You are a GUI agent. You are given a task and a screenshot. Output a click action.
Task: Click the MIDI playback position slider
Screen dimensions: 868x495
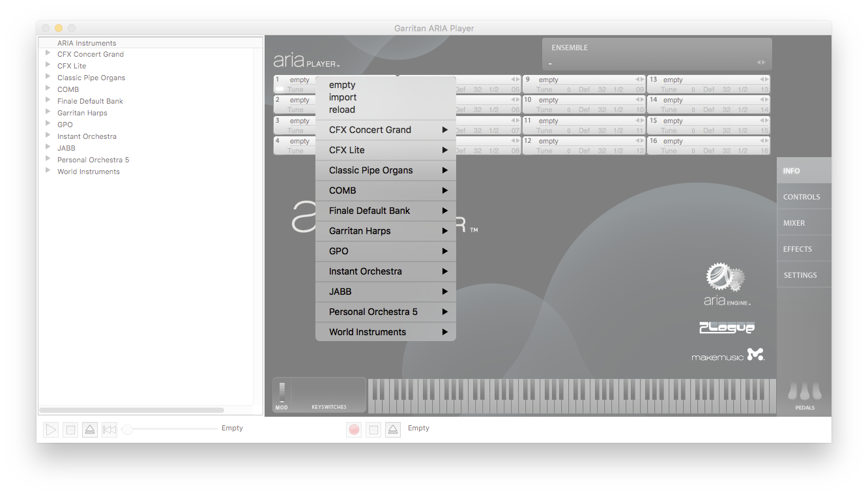[170, 429]
